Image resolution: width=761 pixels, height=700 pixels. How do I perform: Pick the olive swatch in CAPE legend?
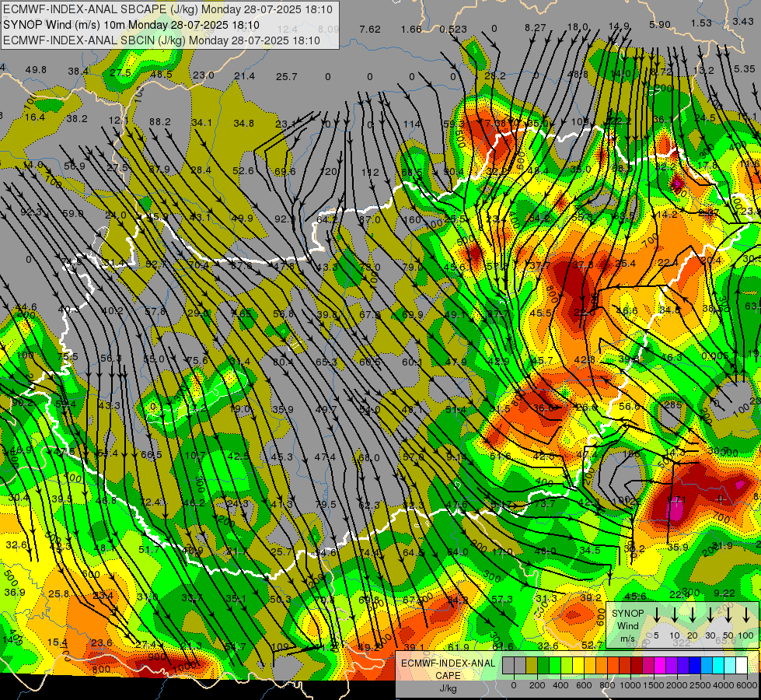click(x=532, y=666)
